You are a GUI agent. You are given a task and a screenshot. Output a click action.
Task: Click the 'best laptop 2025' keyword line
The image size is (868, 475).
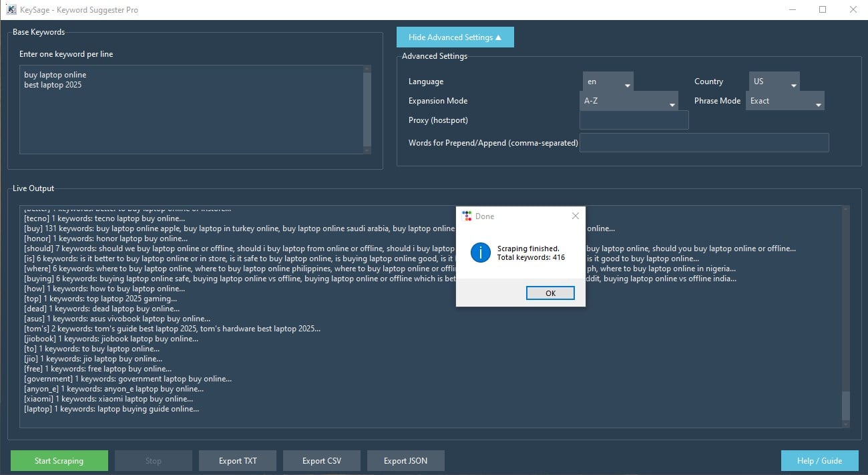coord(53,85)
